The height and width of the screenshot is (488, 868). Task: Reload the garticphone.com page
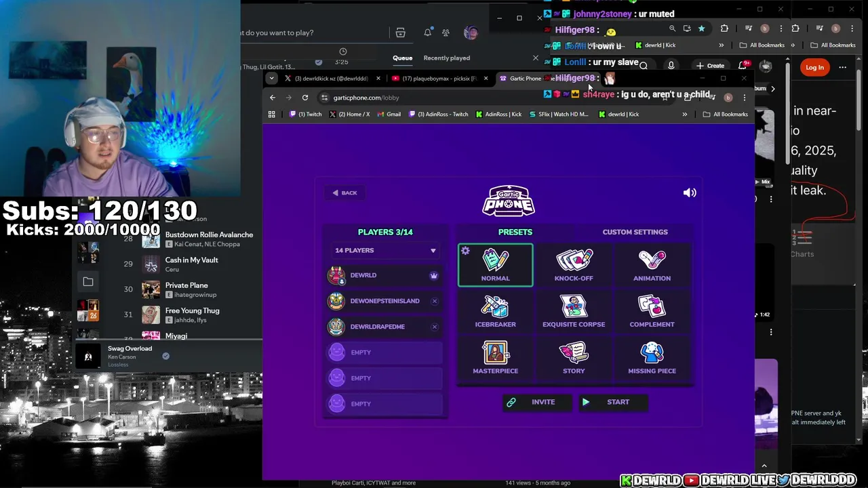click(305, 98)
